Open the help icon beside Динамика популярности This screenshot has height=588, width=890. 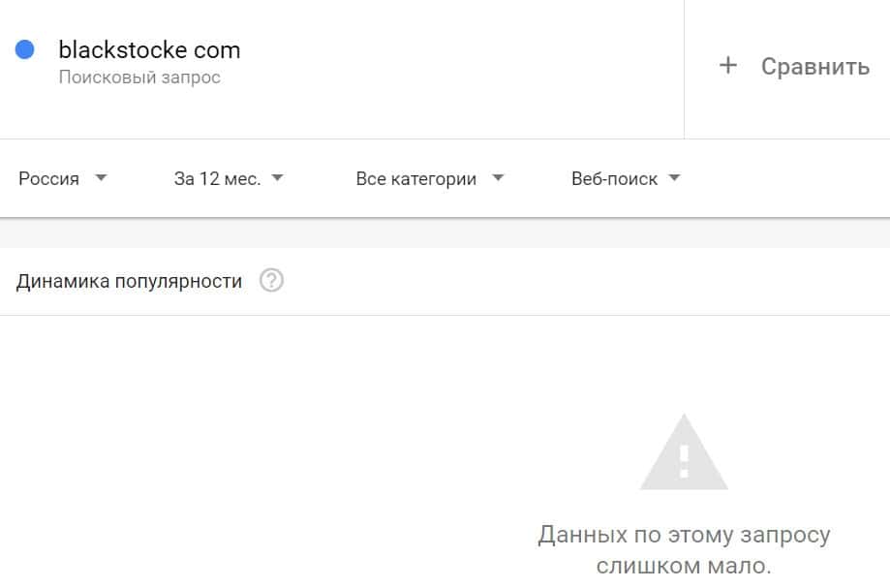pyautogui.click(x=272, y=282)
